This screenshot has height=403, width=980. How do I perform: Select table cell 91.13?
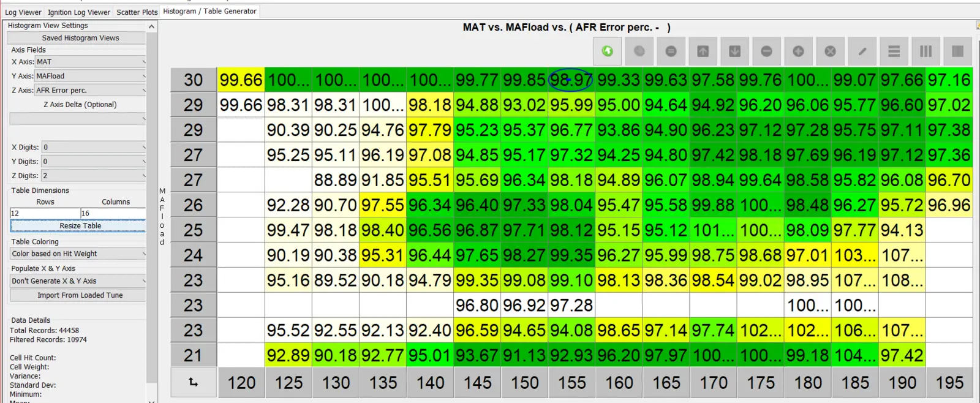(524, 356)
